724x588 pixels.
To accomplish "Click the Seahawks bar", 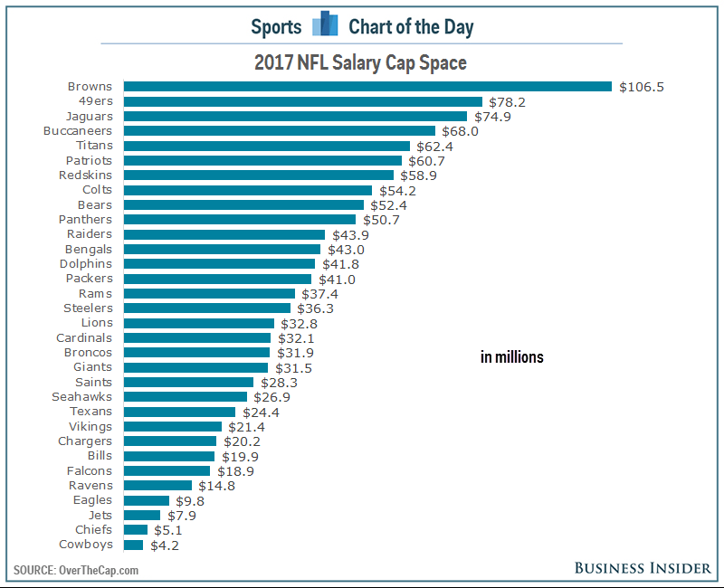I will (186, 397).
